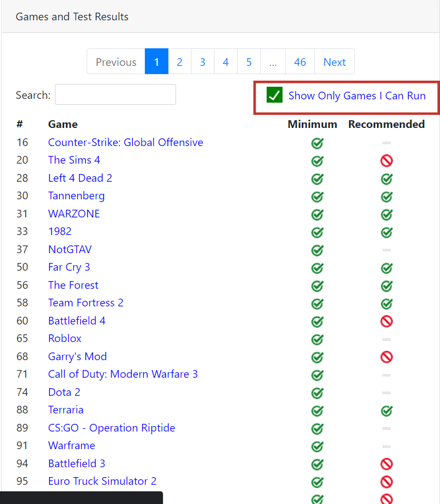
Task: Click the red Recommended fail icon for Garry's Mod
Action: (387, 357)
